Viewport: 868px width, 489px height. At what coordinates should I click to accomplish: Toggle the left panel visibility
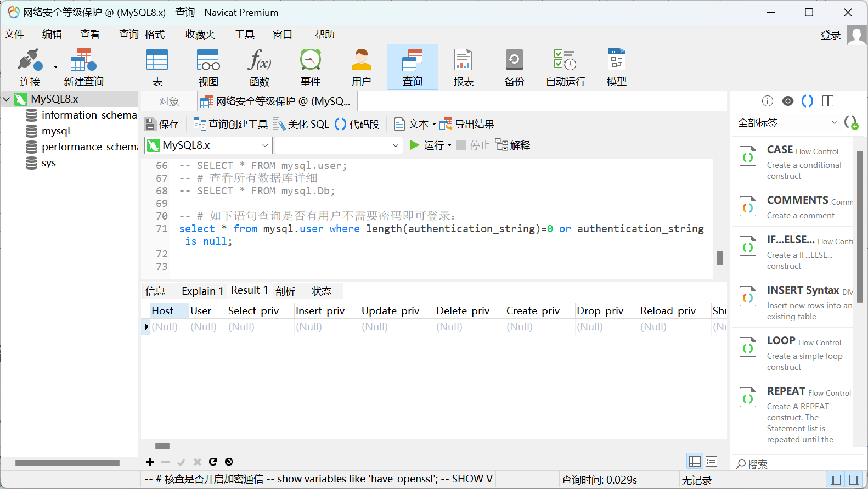836,480
